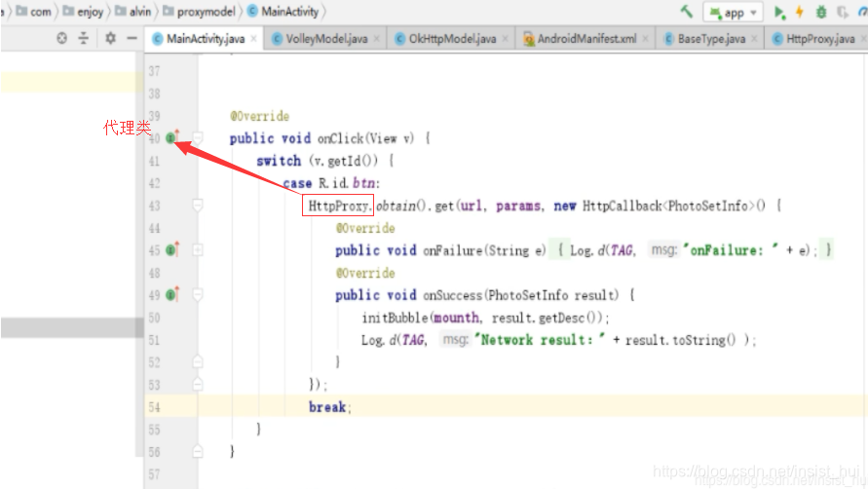
Task: Click the override gutter icon on line 49
Action: [172, 294]
